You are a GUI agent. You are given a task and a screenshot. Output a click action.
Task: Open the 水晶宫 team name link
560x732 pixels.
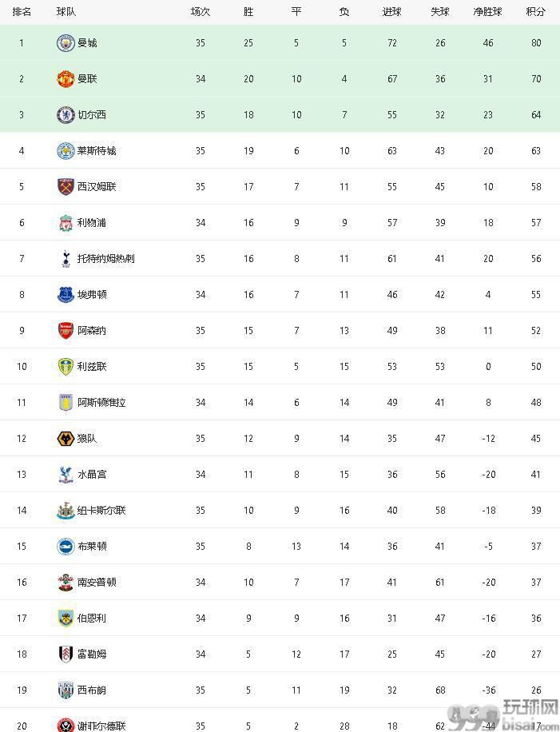[x=92, y=475]
